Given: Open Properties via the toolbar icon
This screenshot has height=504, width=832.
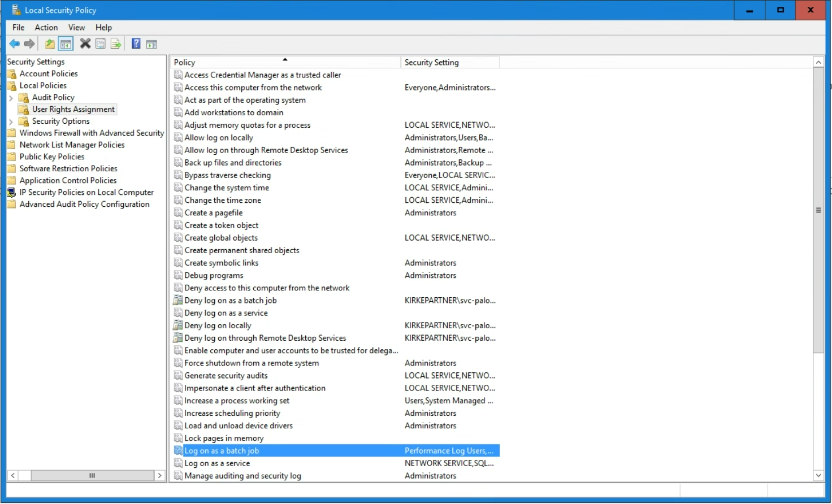Looking at the screenshot, I should click(101, 44).
